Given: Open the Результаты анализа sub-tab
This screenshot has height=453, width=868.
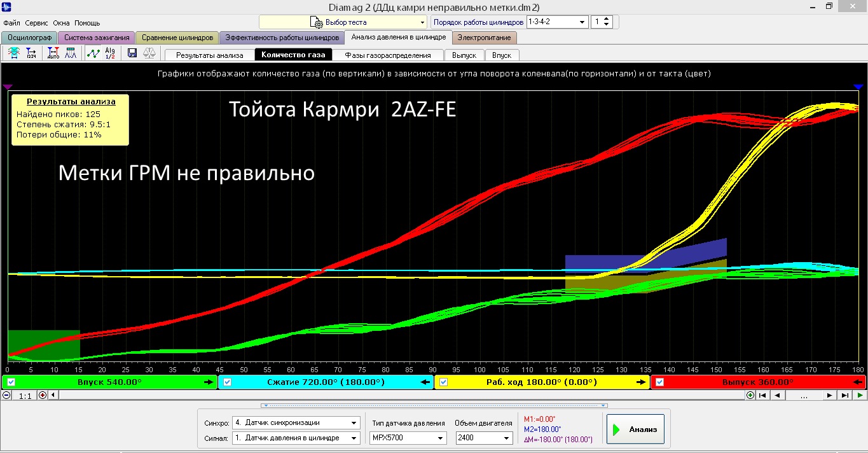Looking at the screenshot, I should tap(209, 55).
